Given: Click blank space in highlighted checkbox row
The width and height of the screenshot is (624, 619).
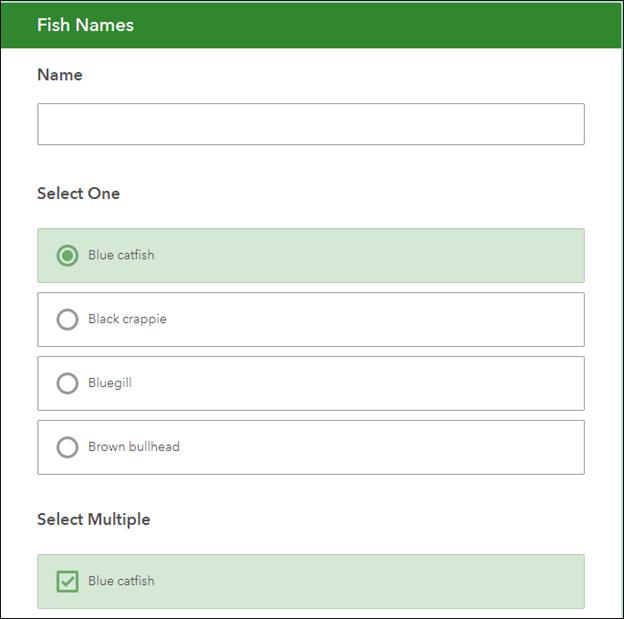Looking at the screenshot, I should click(x=400, y=581).
